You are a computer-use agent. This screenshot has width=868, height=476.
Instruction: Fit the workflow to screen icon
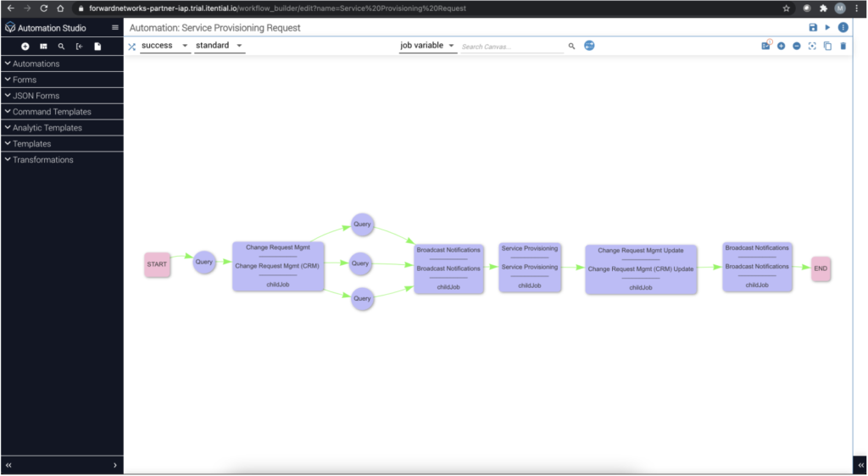pyautogui.click(x=812, y=46)
